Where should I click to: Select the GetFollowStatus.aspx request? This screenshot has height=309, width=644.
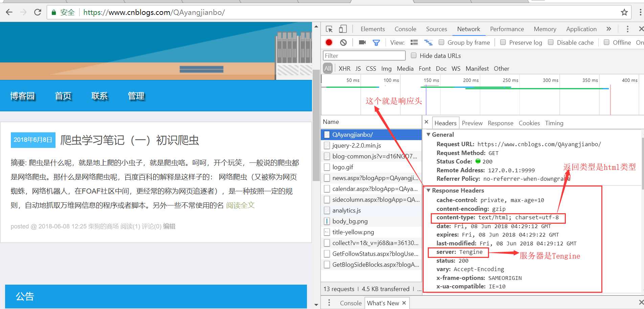[371, 254]
